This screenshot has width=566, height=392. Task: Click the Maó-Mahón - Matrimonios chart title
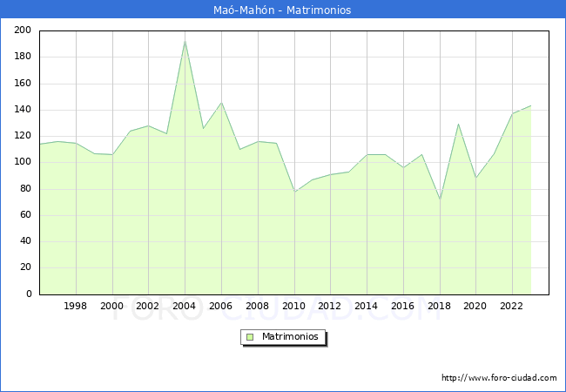282,10
